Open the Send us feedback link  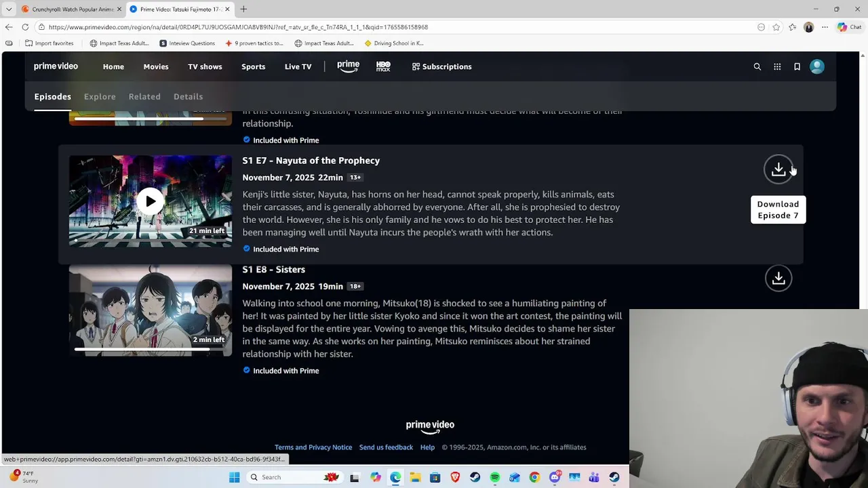(x=386, y=447)
